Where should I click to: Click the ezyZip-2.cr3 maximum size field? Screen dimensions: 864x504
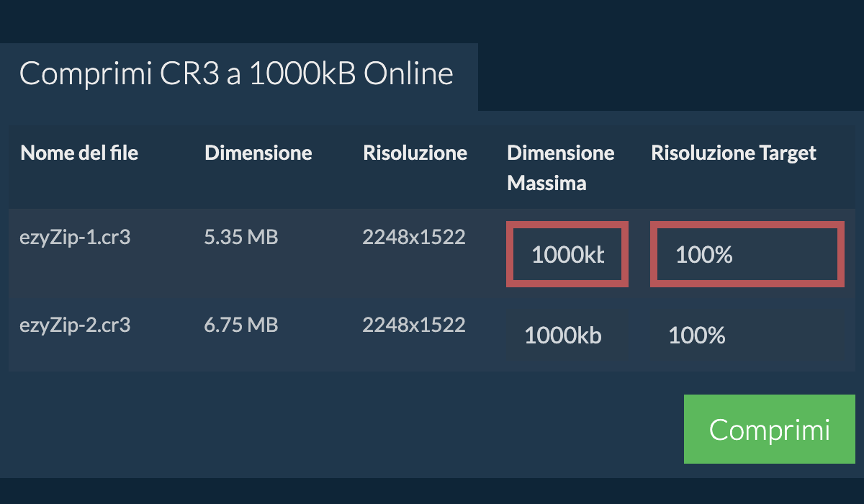[x=567, y=336]
